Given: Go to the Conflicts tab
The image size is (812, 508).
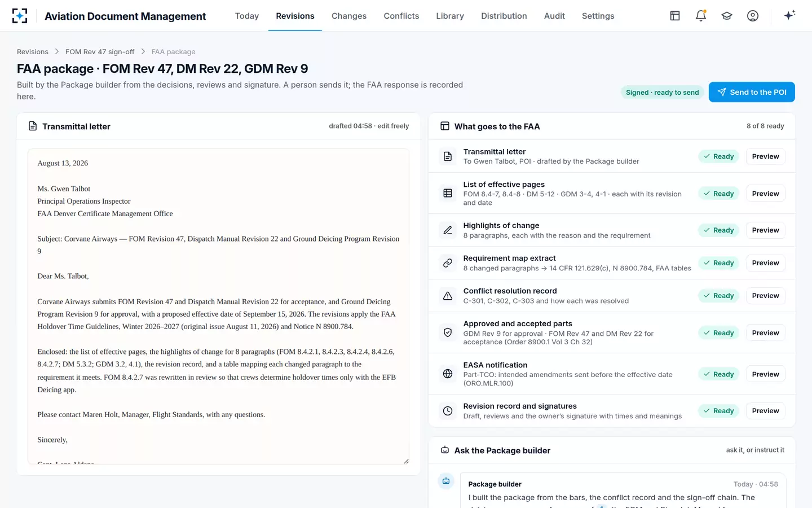Looking at the screenshot, I should tap(401, 16).
